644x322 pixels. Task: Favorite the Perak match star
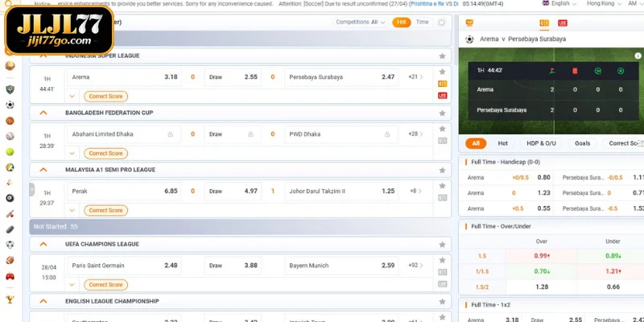pos(442,186)
